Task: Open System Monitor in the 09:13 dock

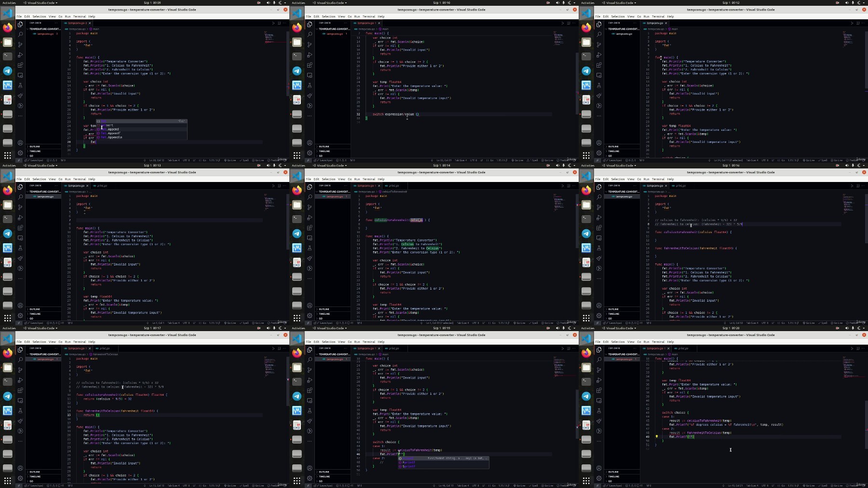Action: [x=7, y=248]
